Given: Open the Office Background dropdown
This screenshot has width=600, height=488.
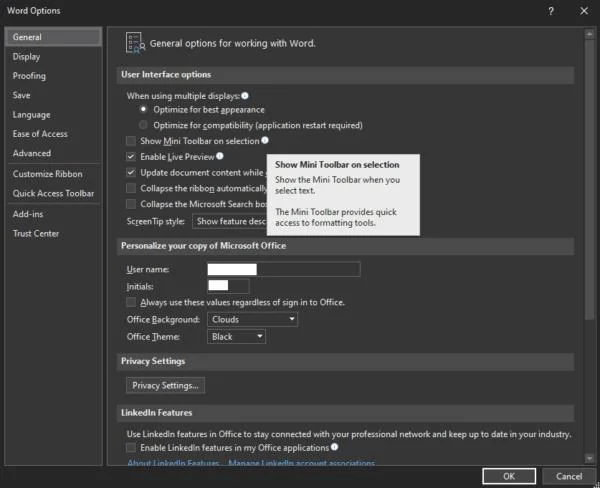Looking at the screenshot, I should click(x=252, y=319).
